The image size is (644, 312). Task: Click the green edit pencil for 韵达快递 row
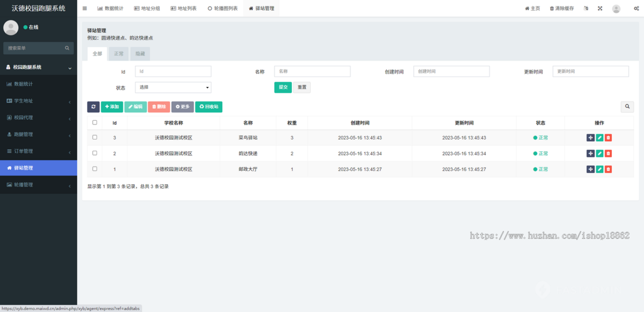599,154
